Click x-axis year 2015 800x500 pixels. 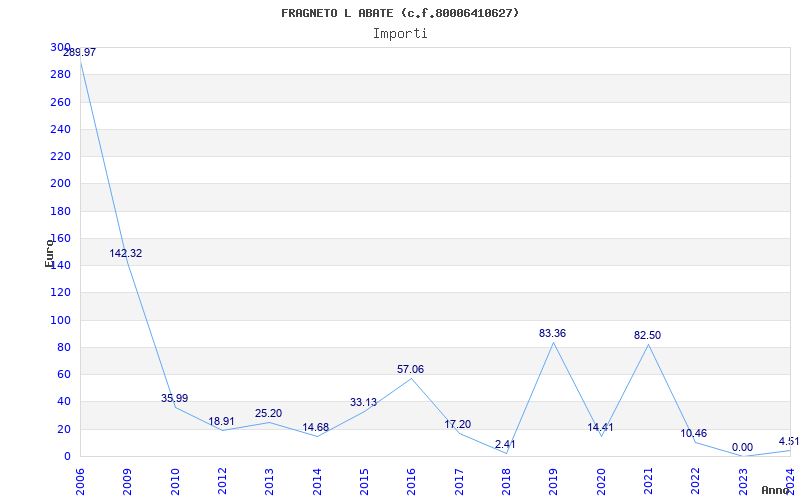(x=364, y=481)
